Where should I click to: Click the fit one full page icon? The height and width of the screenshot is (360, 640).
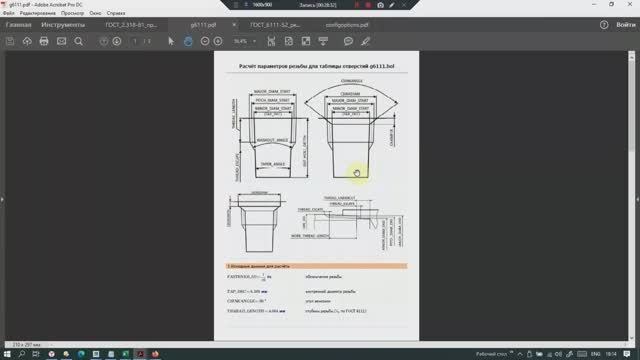[289, 41]
